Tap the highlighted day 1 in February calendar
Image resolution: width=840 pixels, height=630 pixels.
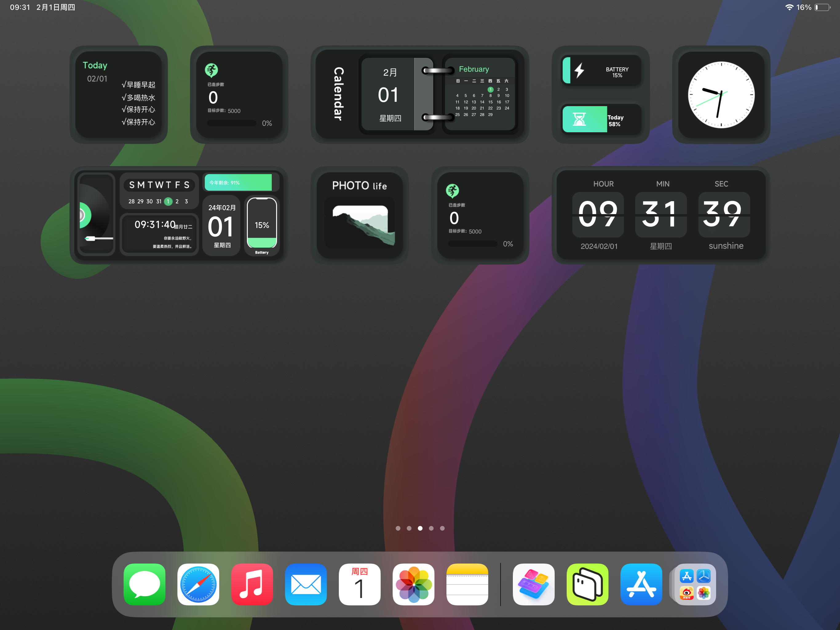pyautogui.click(x=490, y=89)
